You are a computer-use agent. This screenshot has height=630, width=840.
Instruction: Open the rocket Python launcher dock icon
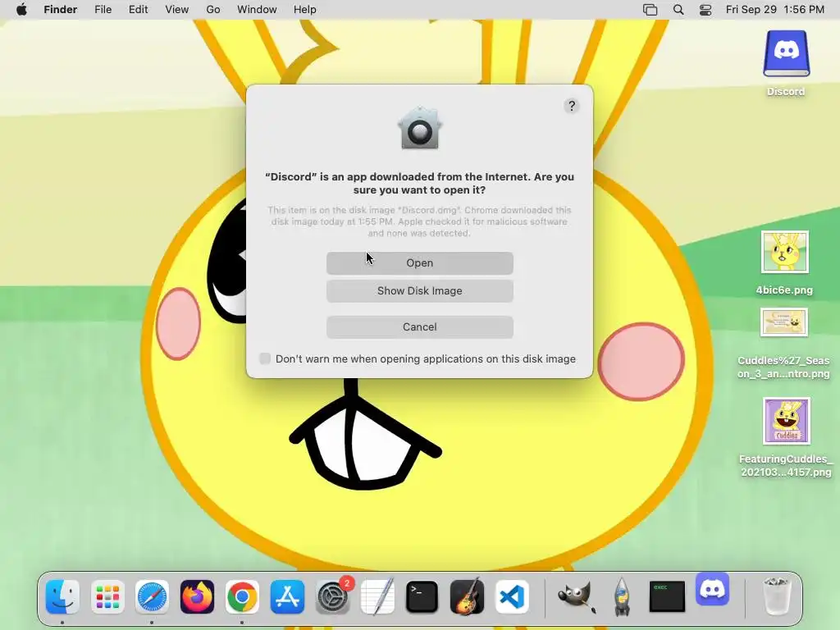pos(622,596)
